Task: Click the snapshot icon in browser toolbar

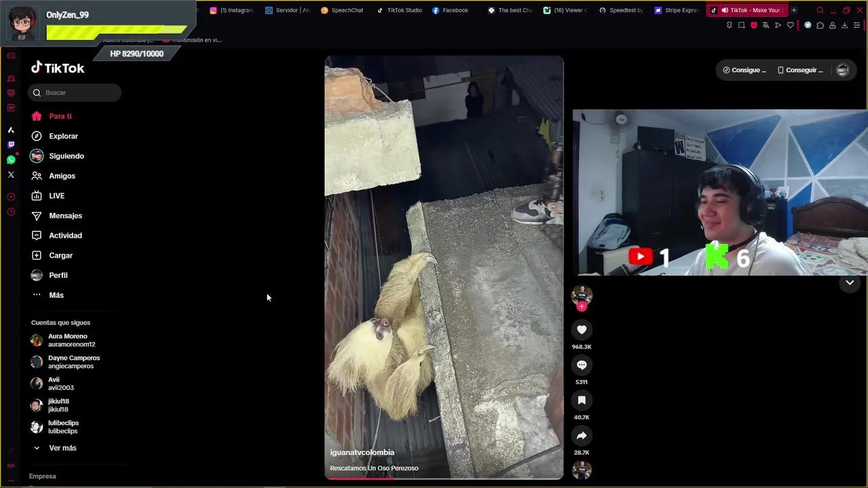Action: [741, 25]
